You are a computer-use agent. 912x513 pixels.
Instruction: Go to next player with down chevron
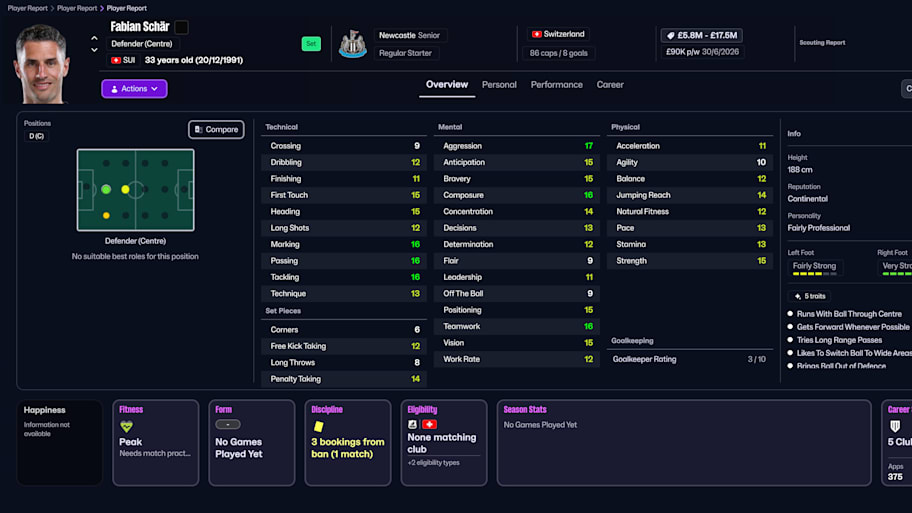pyautogui.click(x=94, y=50)
